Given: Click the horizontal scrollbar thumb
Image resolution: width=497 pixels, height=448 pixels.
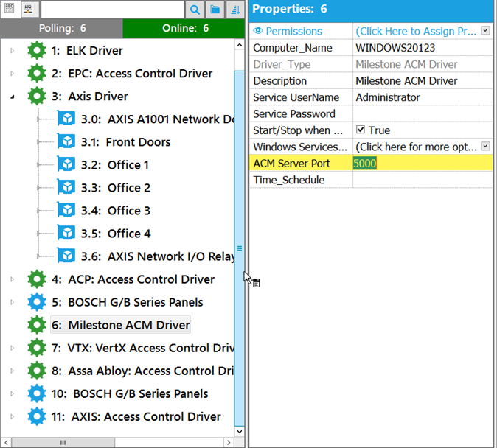Looking at the screenshot, I should pyautogui.click(x=63, y=442).
